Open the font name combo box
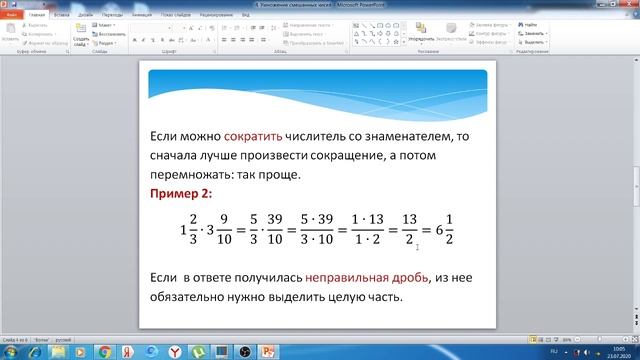The width and height of the screenshot is (640, 360). [x=151, y=28]
